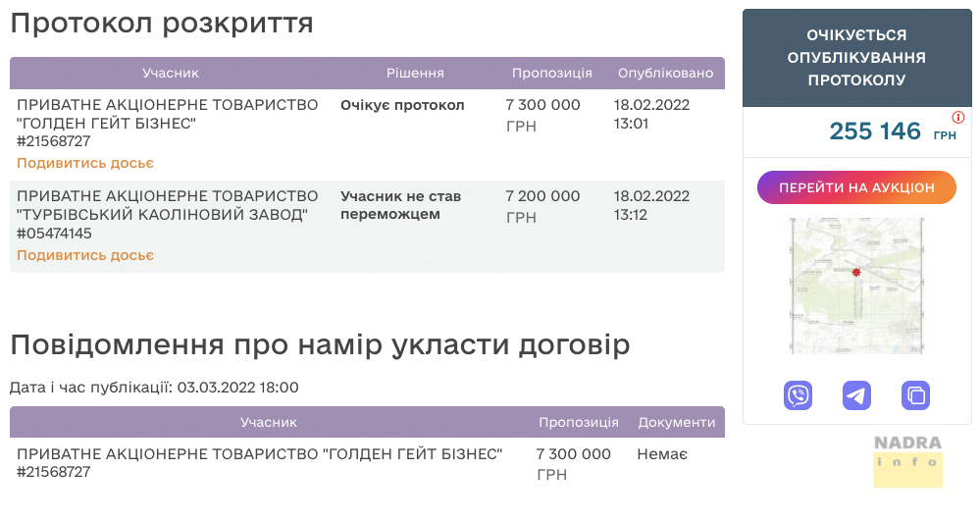Open Подивитись досьє for ТУРБІВСЬКИЙ КАОЛІНОВИЙ ЗАВОД
Image resolution: width=980 pixels, height=523 pixels.
[85, 255]
